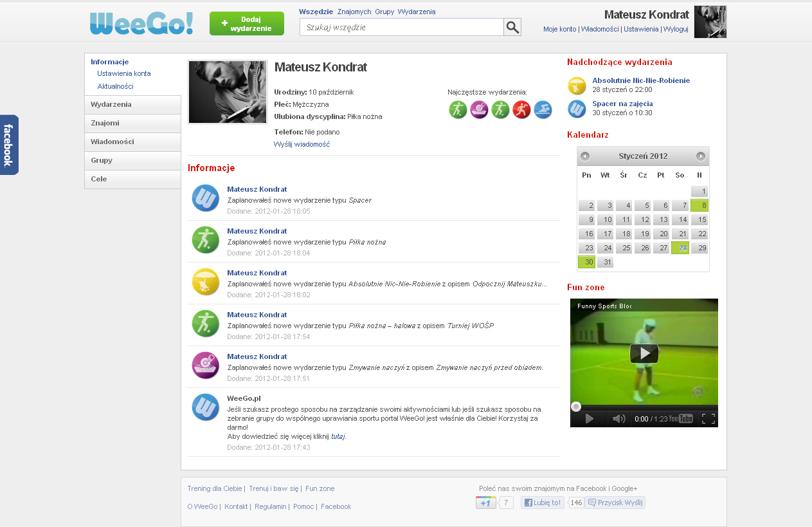812x527 pixels.
Task: Click the red sports icon in frequent events
Action: tap(521, 110)
